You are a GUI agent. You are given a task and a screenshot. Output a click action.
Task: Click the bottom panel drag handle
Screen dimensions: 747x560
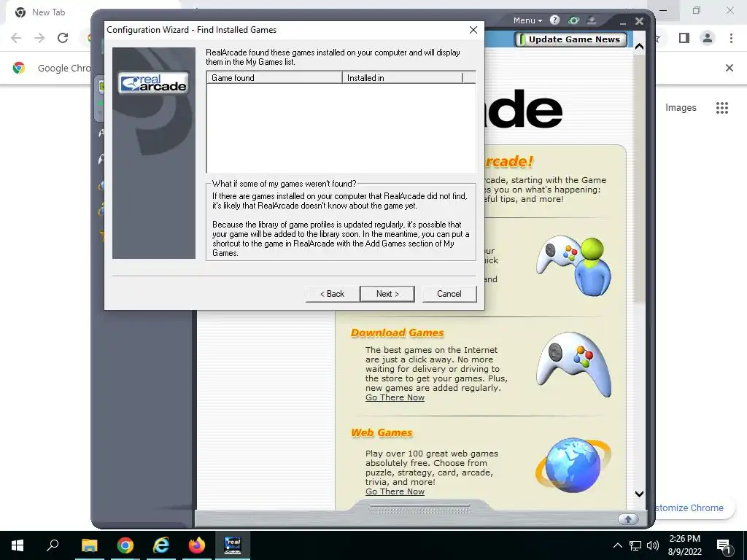[x=419, y=510]
